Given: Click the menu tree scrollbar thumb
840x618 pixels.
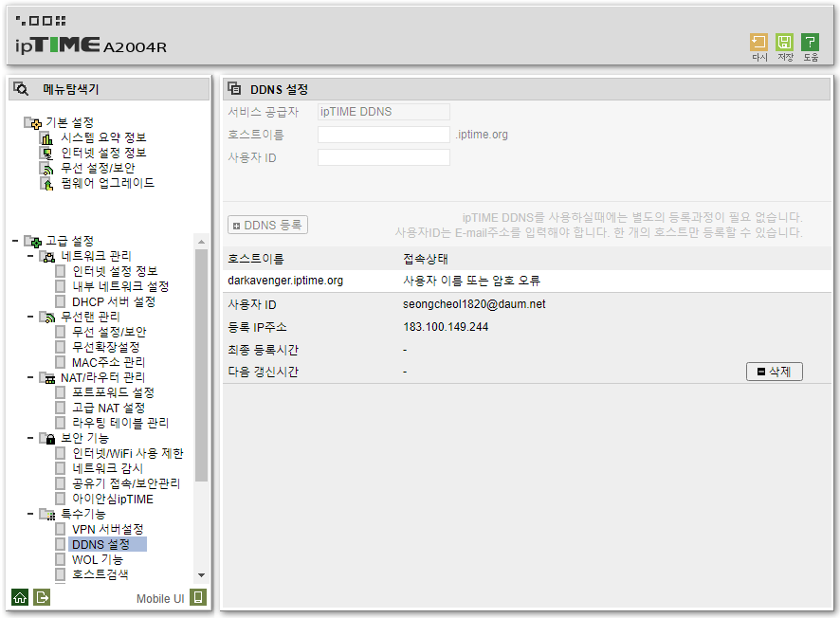Looking at the screenshot, I should 201,365.
